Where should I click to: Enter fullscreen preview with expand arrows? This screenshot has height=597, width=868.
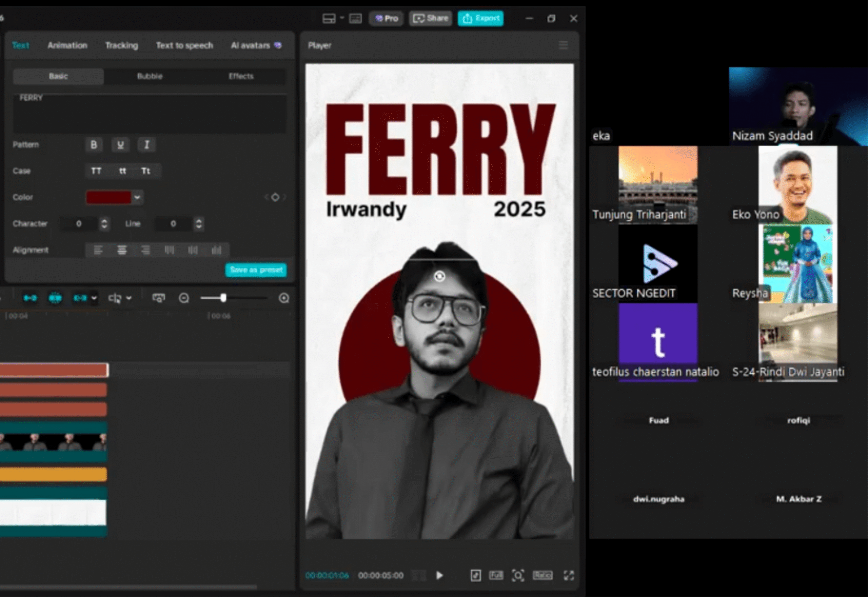pos(569,575)
